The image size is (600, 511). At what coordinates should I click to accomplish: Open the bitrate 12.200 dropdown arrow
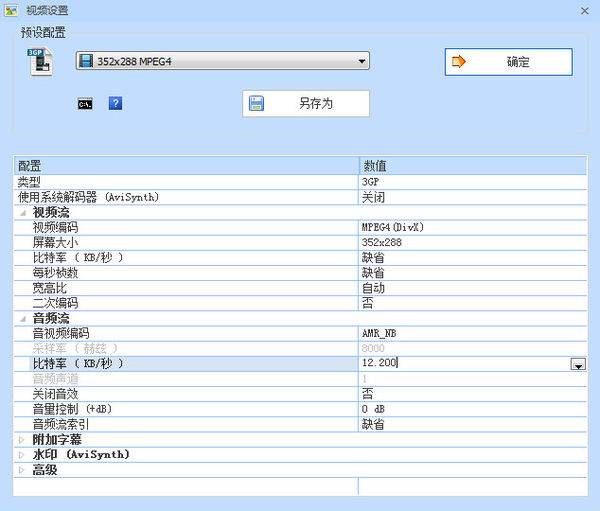[x=577, y=364]
